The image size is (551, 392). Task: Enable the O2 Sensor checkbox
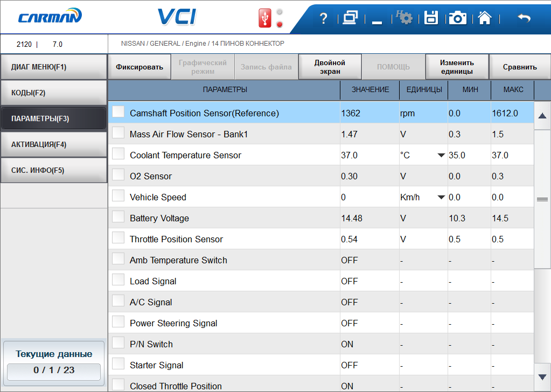118,175
